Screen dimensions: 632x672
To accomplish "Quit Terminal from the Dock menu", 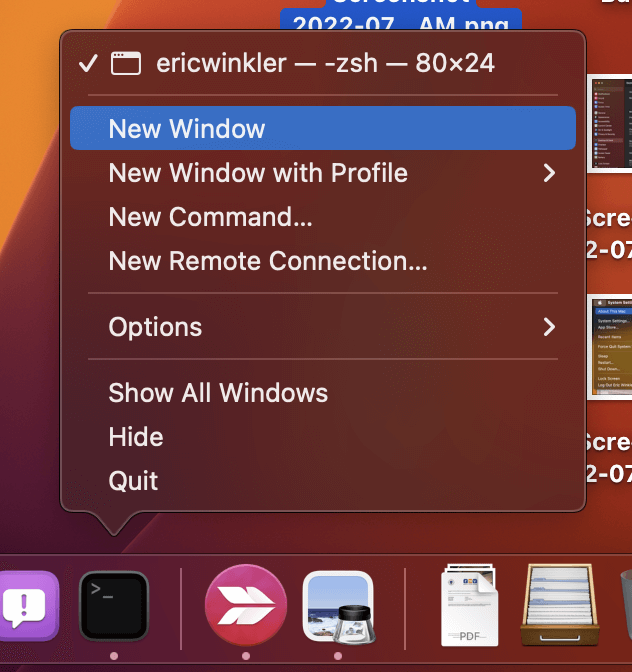I will [x=134, y=481].
